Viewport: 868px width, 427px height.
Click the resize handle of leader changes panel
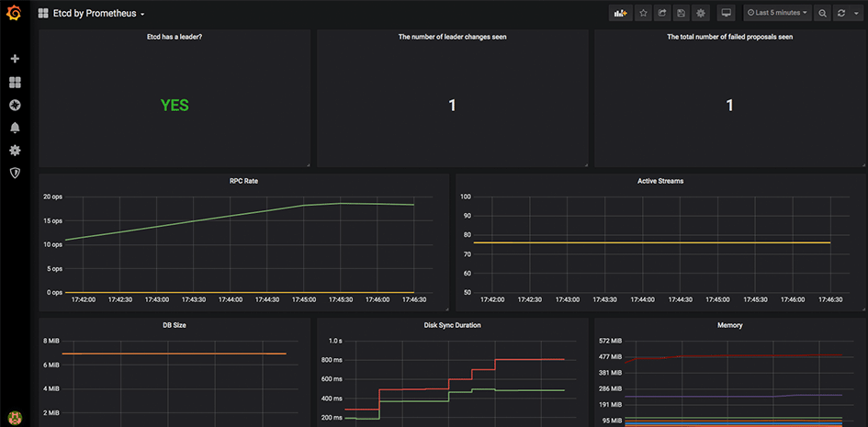pyautogui.click(x=586, y=164)
